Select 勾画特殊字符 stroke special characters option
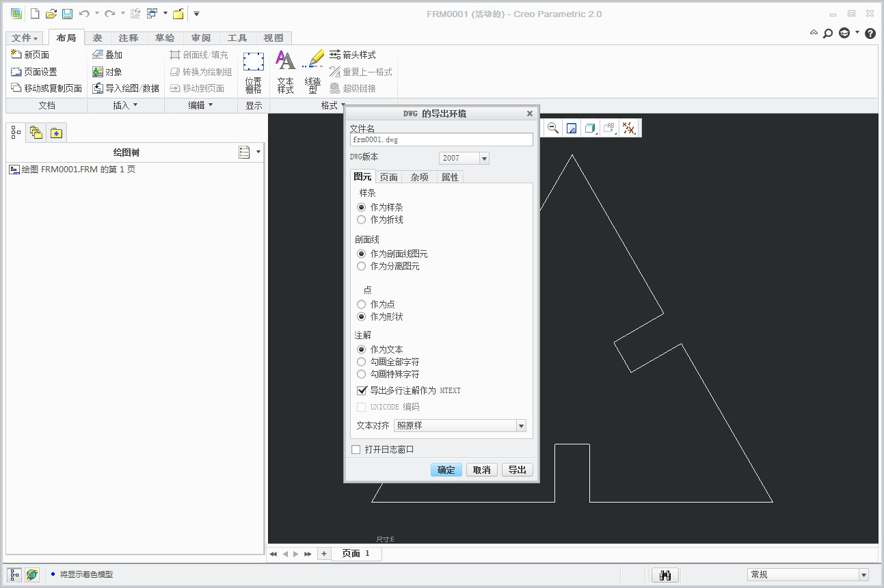The width and height of the screenshot is (884, 588). [x=362, y=374]
